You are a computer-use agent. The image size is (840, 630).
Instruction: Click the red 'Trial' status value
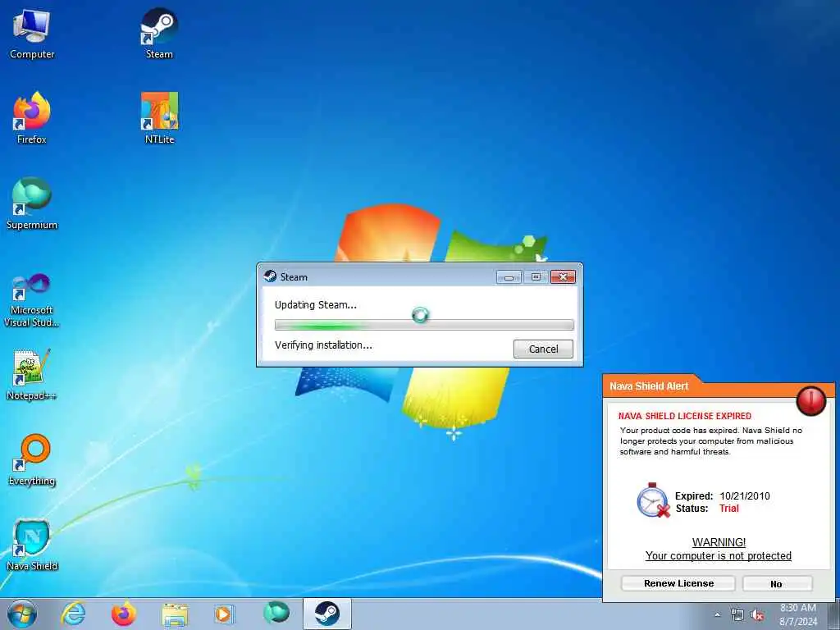click(x=728, y=509)
